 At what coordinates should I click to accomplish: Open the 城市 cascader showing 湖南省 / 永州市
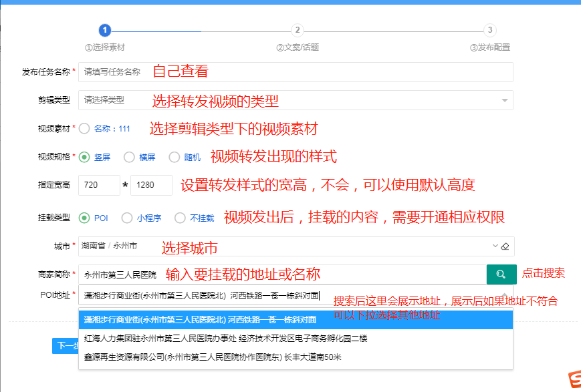[x=296, y=246]
